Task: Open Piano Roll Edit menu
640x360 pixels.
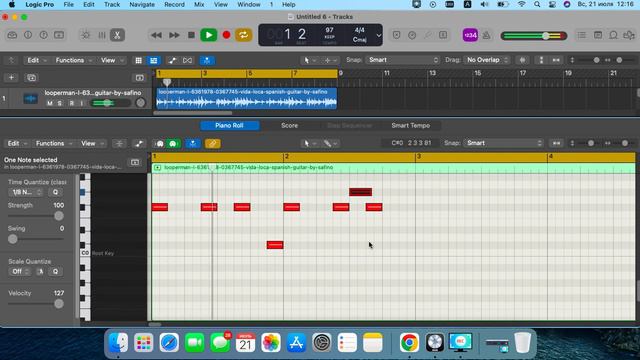Action: click(x=17, y=144)
